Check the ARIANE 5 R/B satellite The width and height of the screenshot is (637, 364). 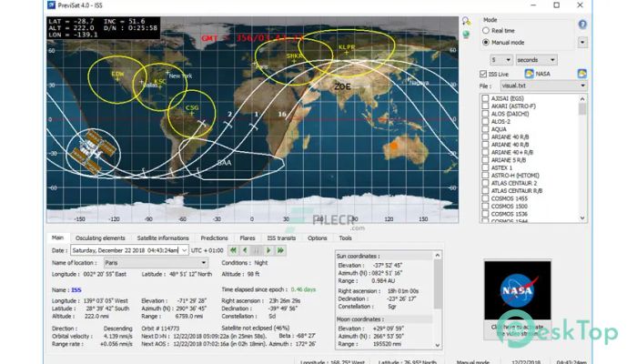pyautogui.click(x=485, y=160)
